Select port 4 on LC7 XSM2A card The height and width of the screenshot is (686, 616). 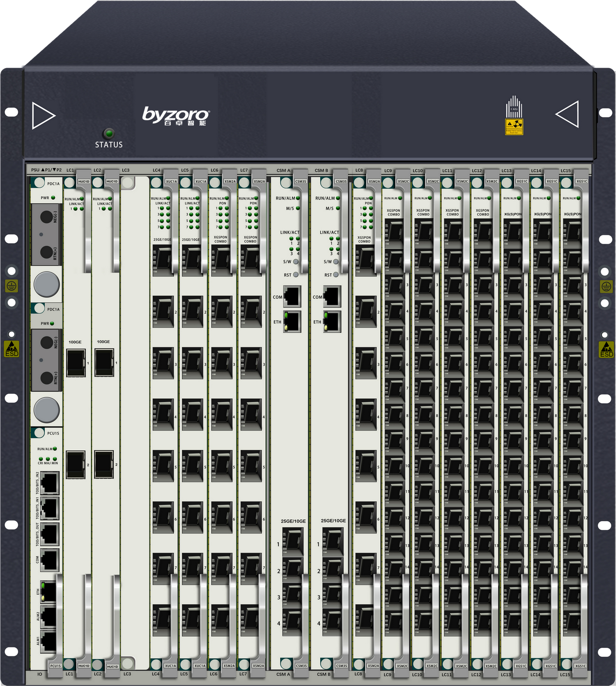[251, 415]
